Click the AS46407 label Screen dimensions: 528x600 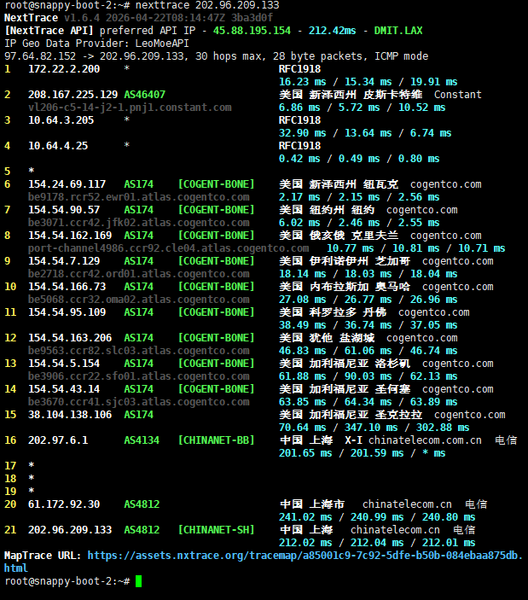tap(145, 95)
